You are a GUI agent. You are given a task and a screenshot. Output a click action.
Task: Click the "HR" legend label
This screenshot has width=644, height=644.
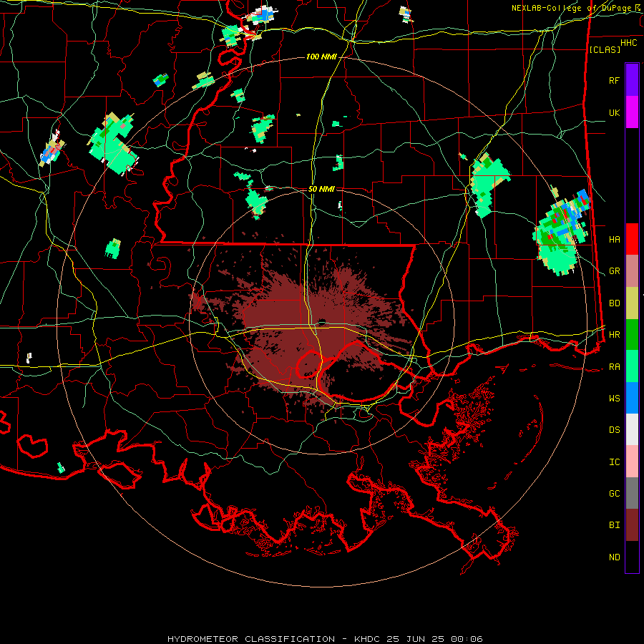coord(614,335)
